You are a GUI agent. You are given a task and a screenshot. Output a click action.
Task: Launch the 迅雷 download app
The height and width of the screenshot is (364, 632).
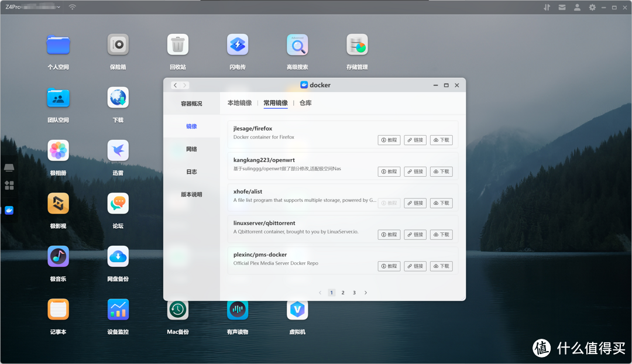(118, 151)
